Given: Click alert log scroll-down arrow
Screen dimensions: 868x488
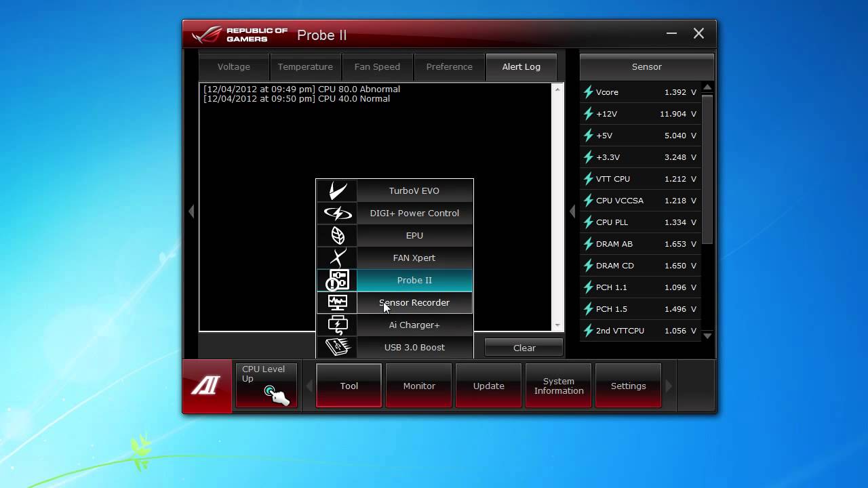Looking at the screenshot, I should (558, 325).
